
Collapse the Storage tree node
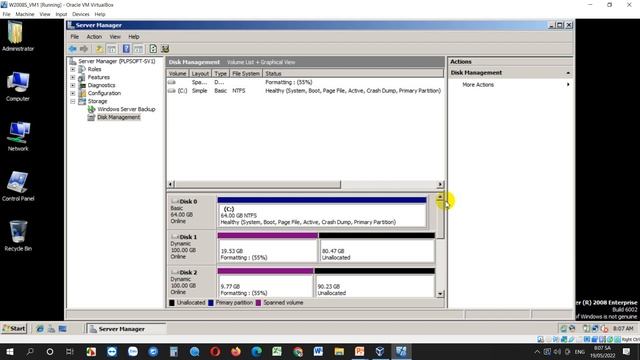click(x=73, y=101)
